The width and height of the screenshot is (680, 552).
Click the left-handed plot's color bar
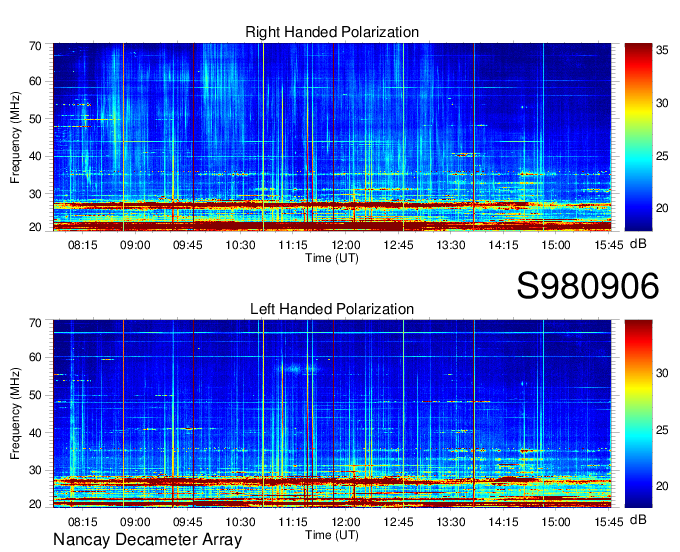pyautogui.click(x=638, y=414)
